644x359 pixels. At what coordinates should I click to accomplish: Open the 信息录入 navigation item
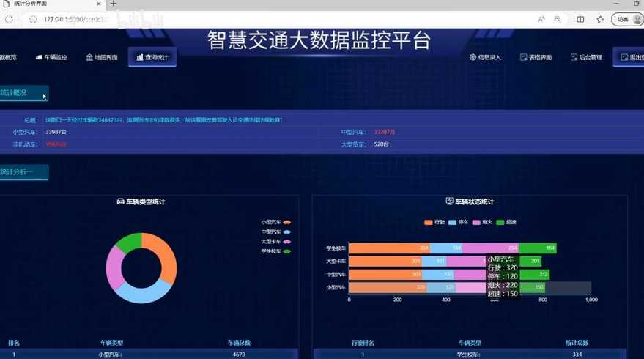point(485,57)
